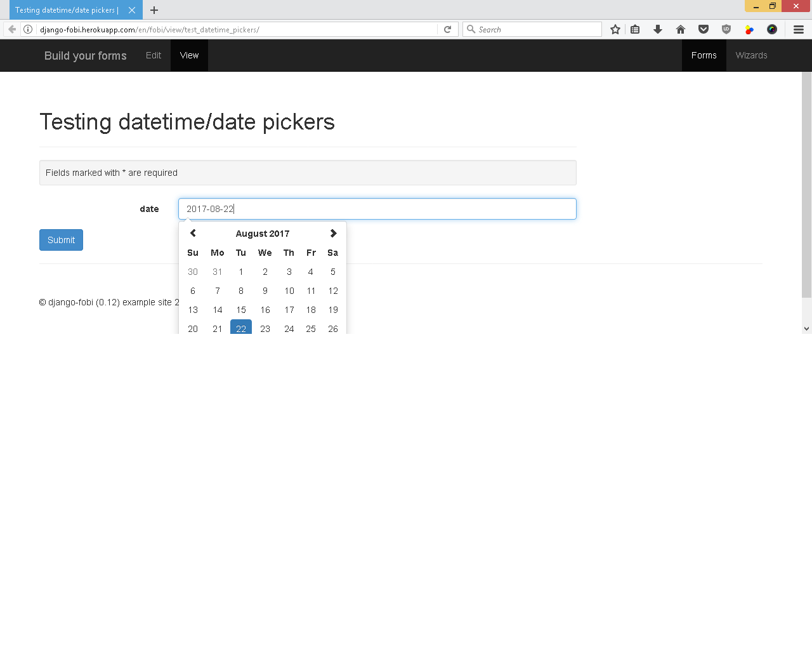
Task: Choose day 30 of previous month
Action: click(x=193, y=272)
